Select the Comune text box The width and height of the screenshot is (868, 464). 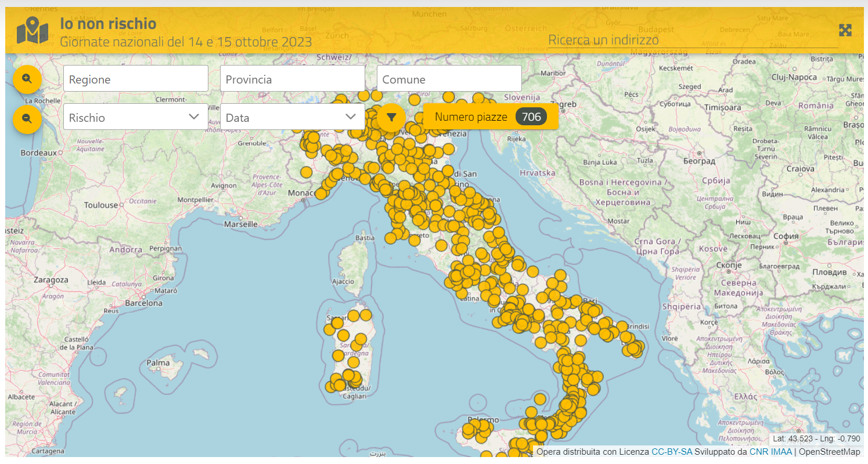click(449, 79)
